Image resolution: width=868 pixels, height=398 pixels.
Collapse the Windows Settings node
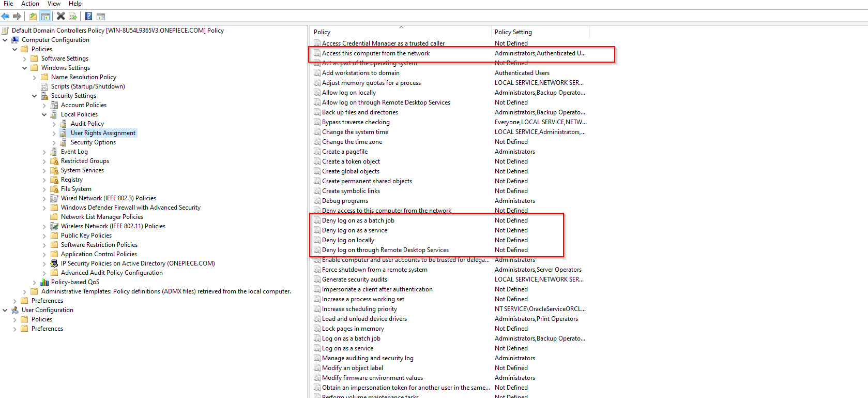pos(25,68)
